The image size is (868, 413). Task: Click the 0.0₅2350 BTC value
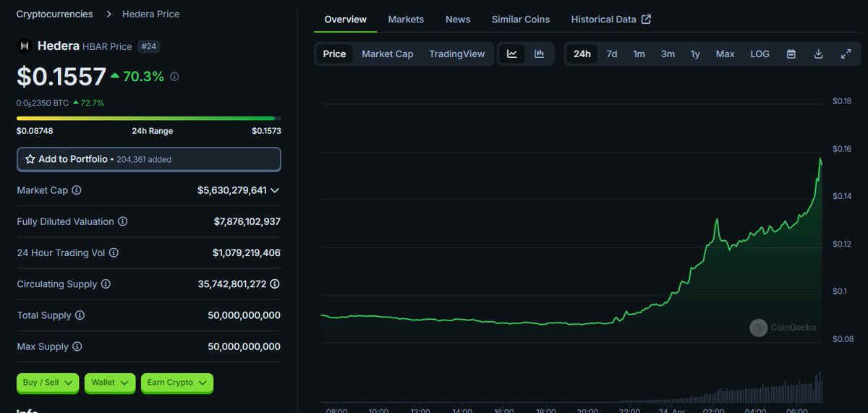pos(43,103)
